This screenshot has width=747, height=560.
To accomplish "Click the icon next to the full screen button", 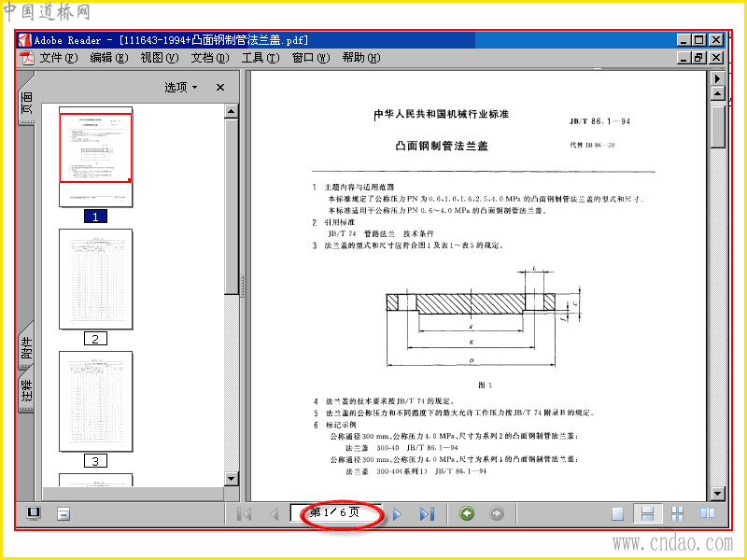I will pos(63,514).
